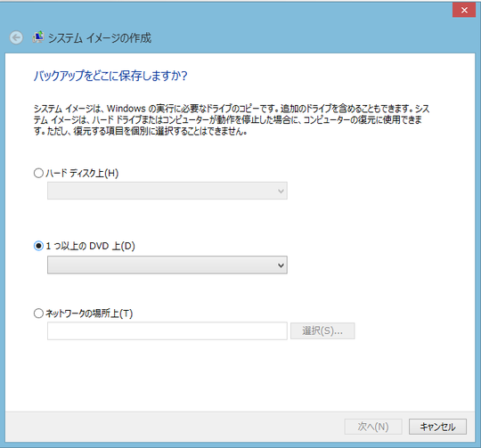The width and height of the screenshot is (481, 448).
Task: Close the システム イメージの作成 window
Action: [x=464, y=10]
